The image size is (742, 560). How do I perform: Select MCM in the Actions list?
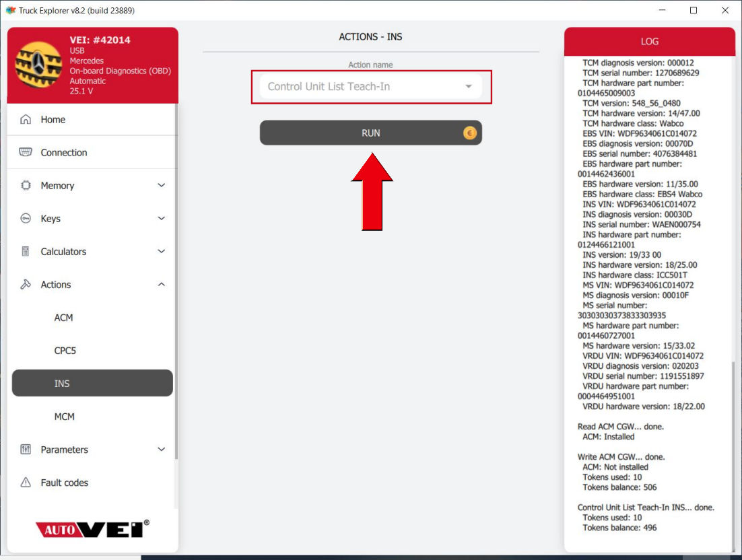tap(65, 417)
